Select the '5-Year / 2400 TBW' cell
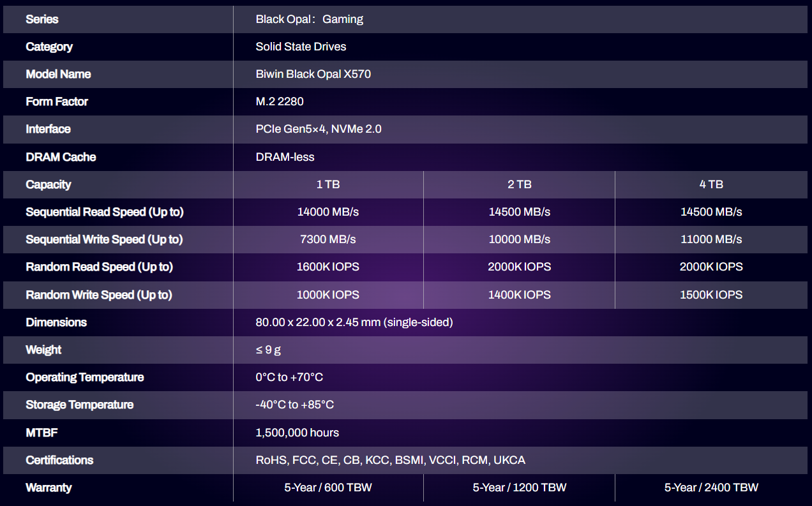Viewport: 812px width, 506px height. [x=711, y=487]
